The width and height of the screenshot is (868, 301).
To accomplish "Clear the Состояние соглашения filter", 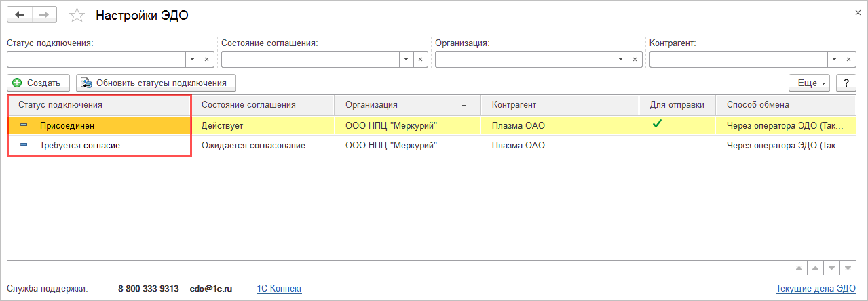I will (x=420, y=60).
